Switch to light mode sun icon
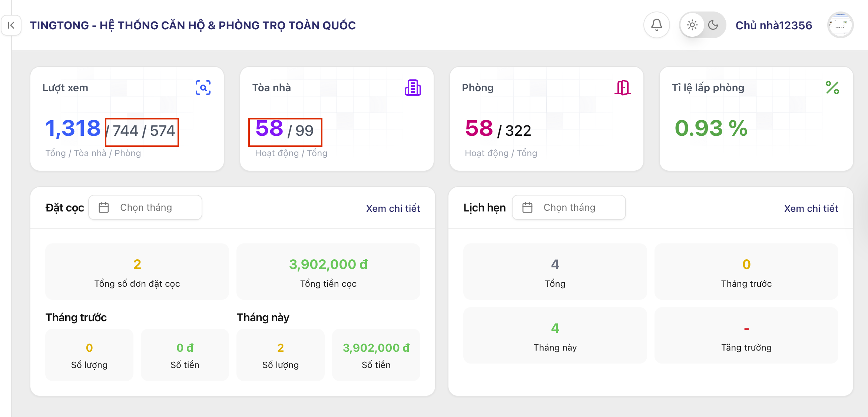Viewport: 868px width, 417px height. coord(692,25)
